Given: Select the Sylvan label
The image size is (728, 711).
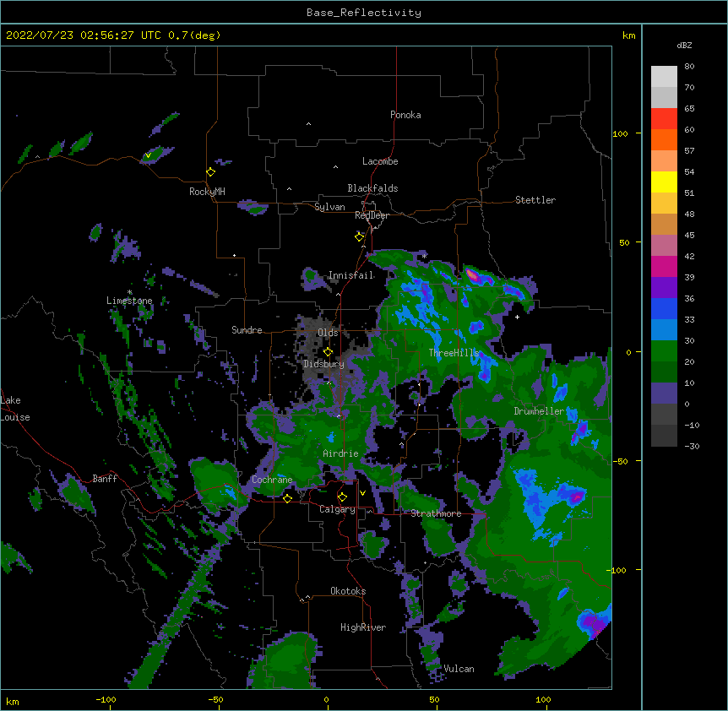Looking at the screenshot, I should pyautogui.click(x=329, y=207).
